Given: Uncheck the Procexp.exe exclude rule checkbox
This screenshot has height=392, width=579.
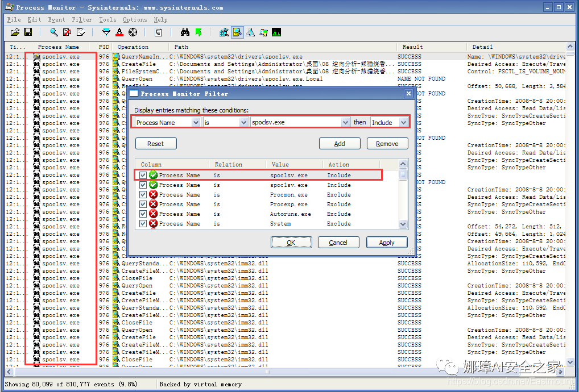Looking at the screenshot, I should pyautogui.click(x=143, y=205).
